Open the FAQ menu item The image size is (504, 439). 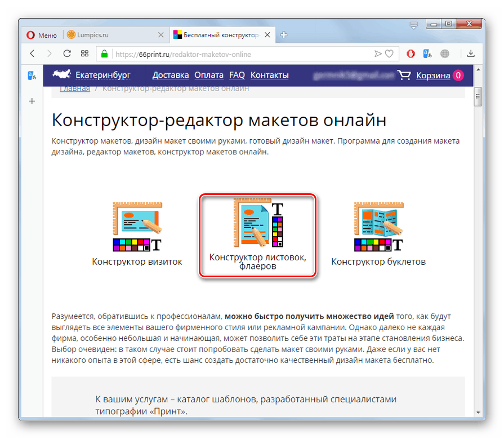tap(237, 74)
